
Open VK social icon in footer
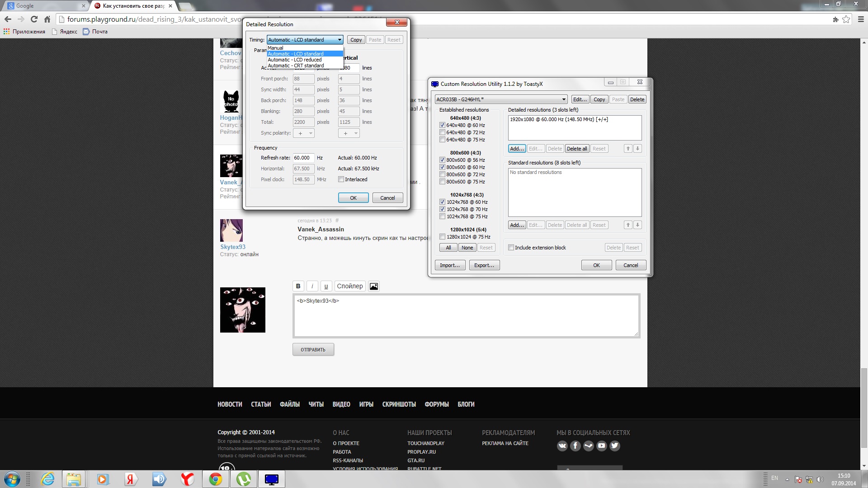coord(562,446)
